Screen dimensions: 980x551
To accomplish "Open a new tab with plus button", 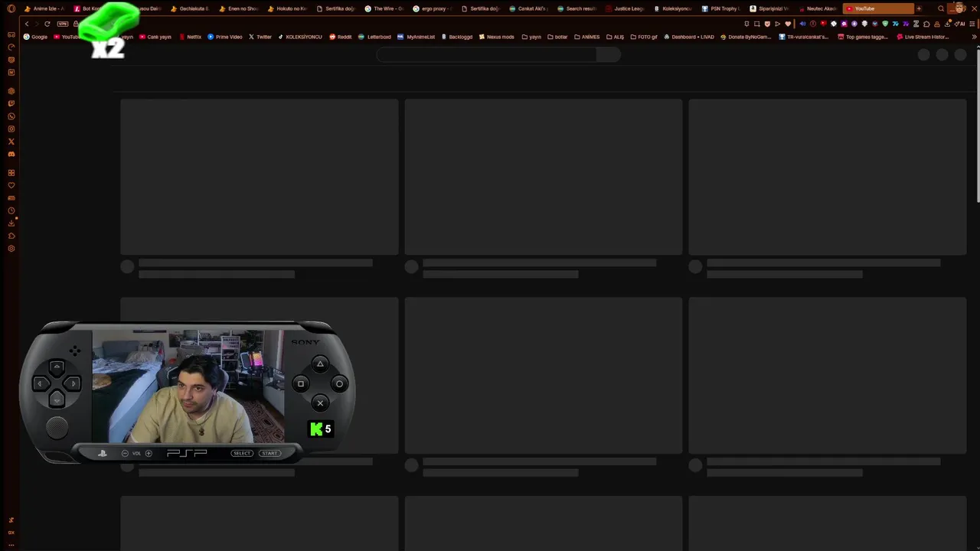I will tap(919, 8).
